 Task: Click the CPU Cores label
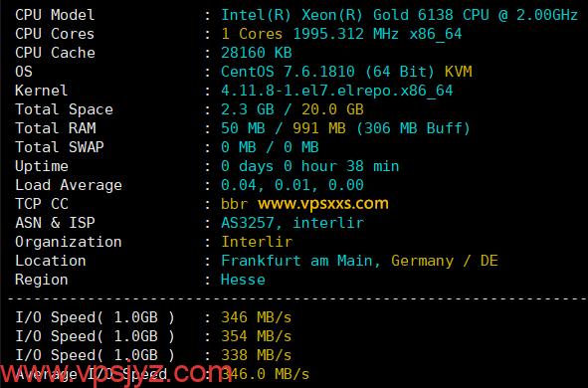point(55,34)
